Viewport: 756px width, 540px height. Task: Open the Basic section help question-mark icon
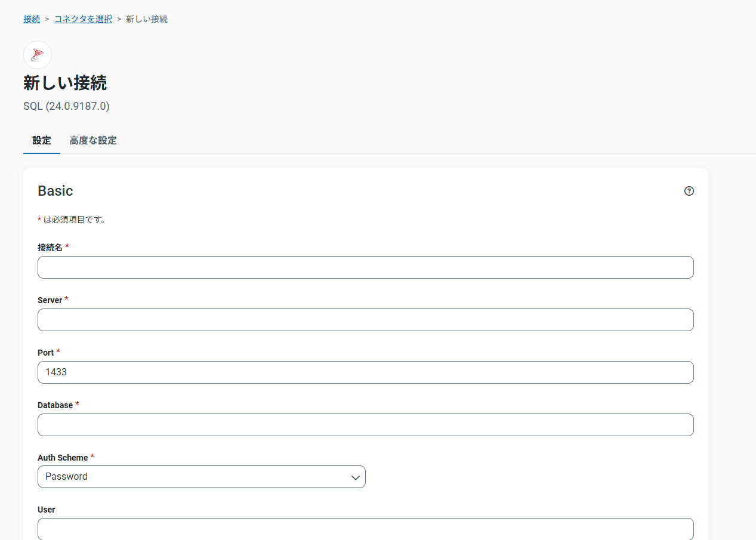point(689,191)
